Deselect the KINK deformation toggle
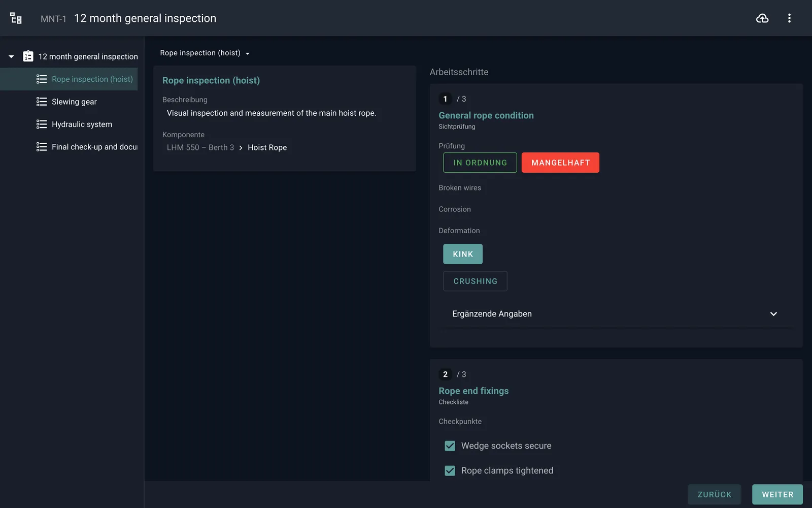The image size is (812, 508). [463, 254]
